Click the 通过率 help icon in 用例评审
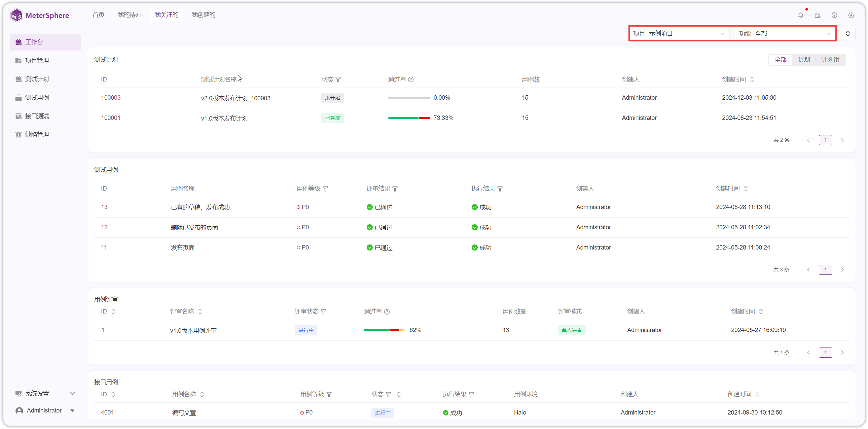This screenshot has width=868, height=429. point(387,311)
